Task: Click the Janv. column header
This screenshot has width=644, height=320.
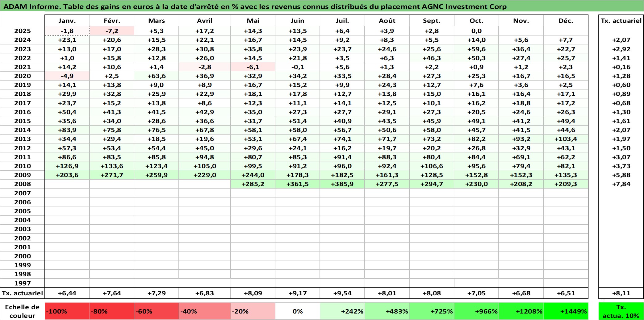Action: [67, 21]
